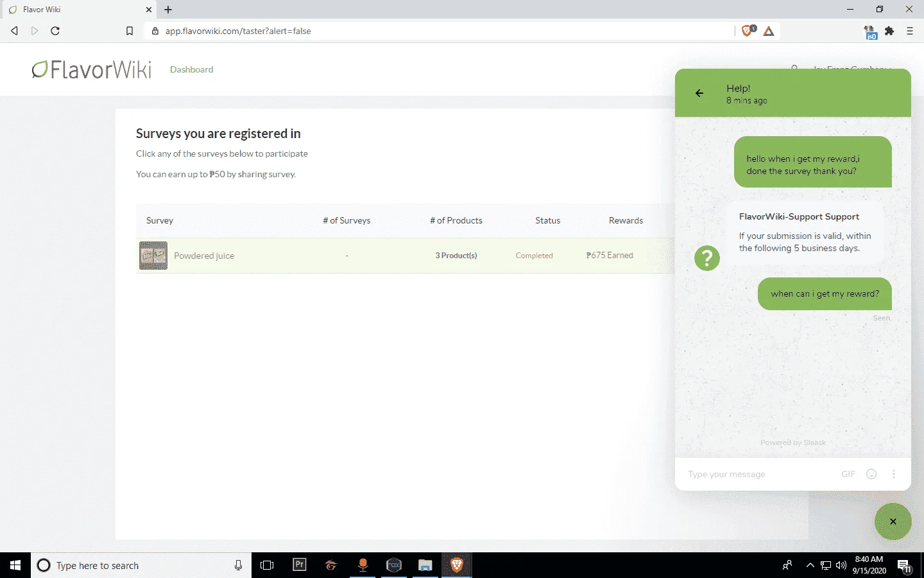Open the GIF picker in chat
The width and height of the screenshot is (924, 578).
[x=848, y=474]
